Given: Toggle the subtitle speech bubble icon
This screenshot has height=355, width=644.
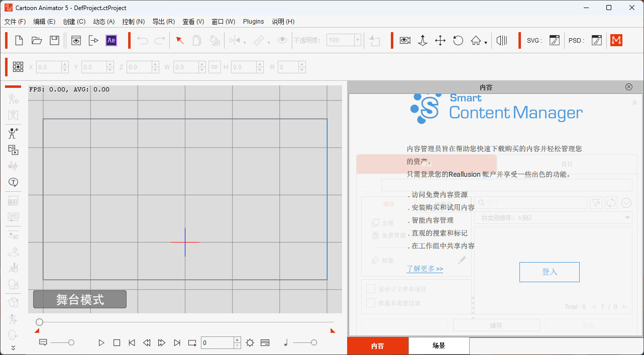Looking at the screenshot, I should click(x=43, y=342).
